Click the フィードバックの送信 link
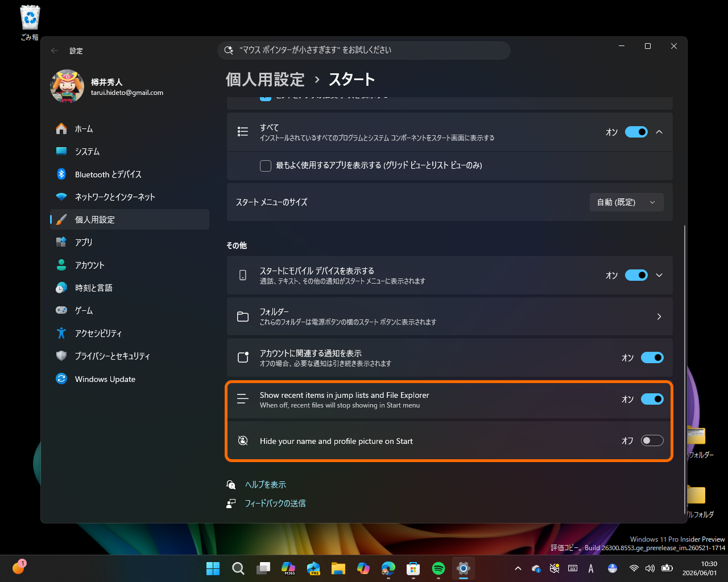The image size is (728, 582). point(275,503)
